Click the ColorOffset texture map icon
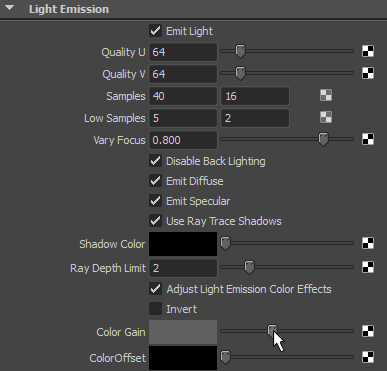387x371 pixels. 368,357
